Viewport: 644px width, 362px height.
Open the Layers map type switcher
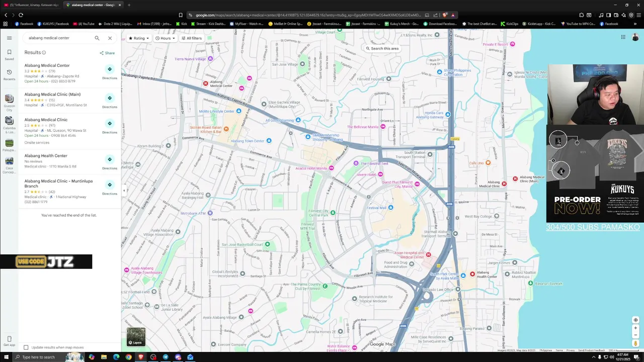[136, 337]
